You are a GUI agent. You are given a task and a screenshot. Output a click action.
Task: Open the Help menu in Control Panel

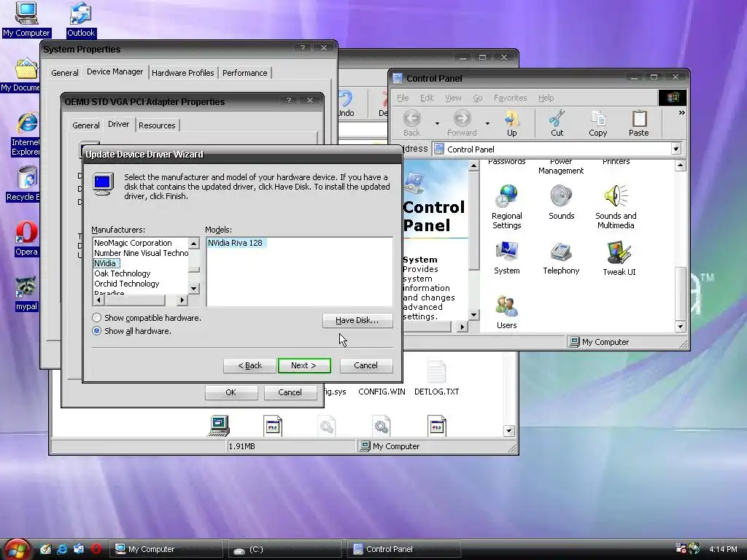coord(546,98)
